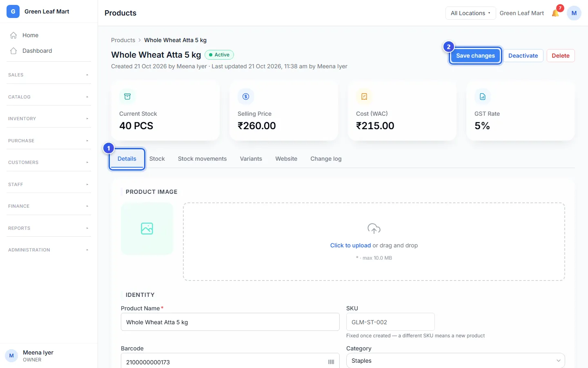Click the barcode scan icon in the Barcode field
The width and height of the screenshot is (588, 368).
click(x=331, y=362)
